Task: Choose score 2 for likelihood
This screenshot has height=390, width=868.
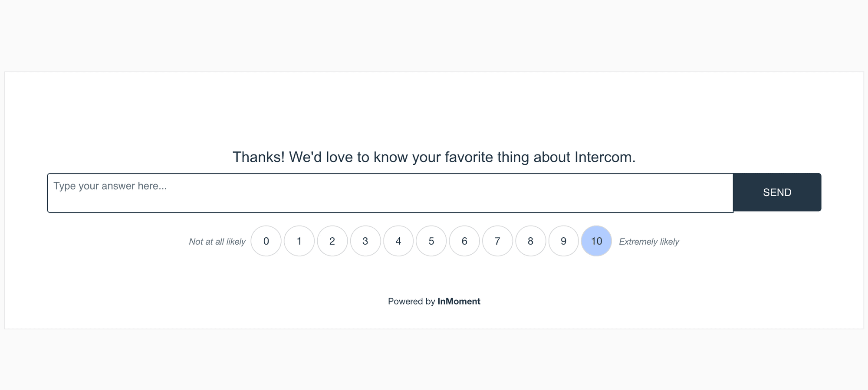Action: (332, 241)
